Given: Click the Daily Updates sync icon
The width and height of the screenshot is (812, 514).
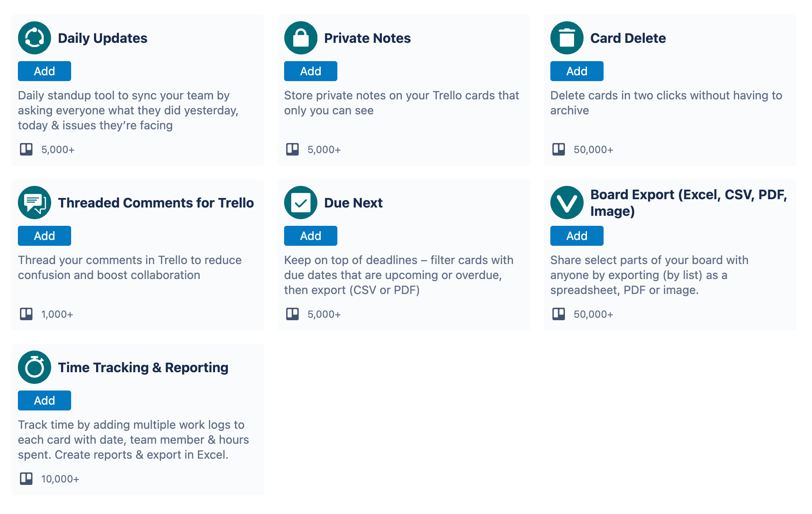Looking at the screenshot, I should 35,38.
